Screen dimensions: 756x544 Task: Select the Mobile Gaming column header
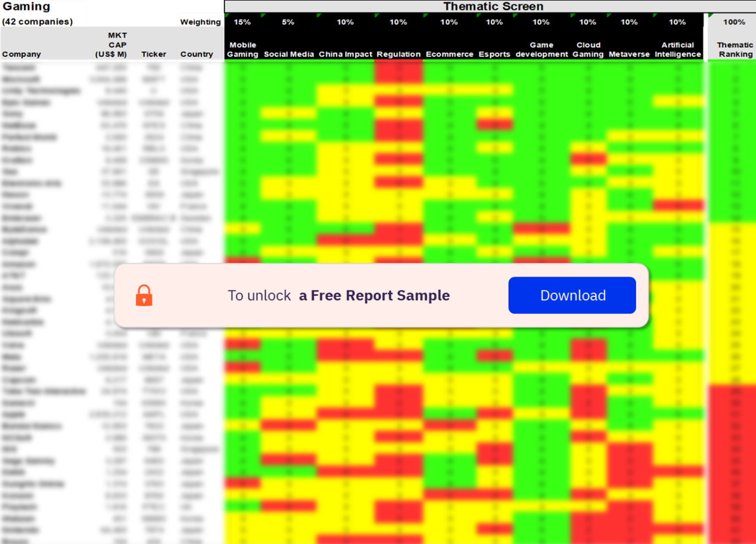(243, 49)
